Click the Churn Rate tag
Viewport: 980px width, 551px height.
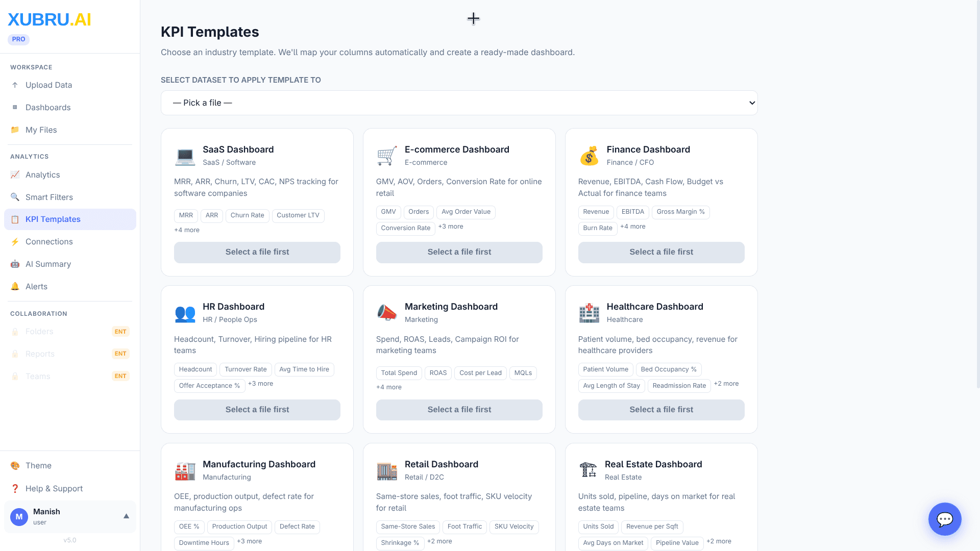pyautogui.click(x=247, y=216)
